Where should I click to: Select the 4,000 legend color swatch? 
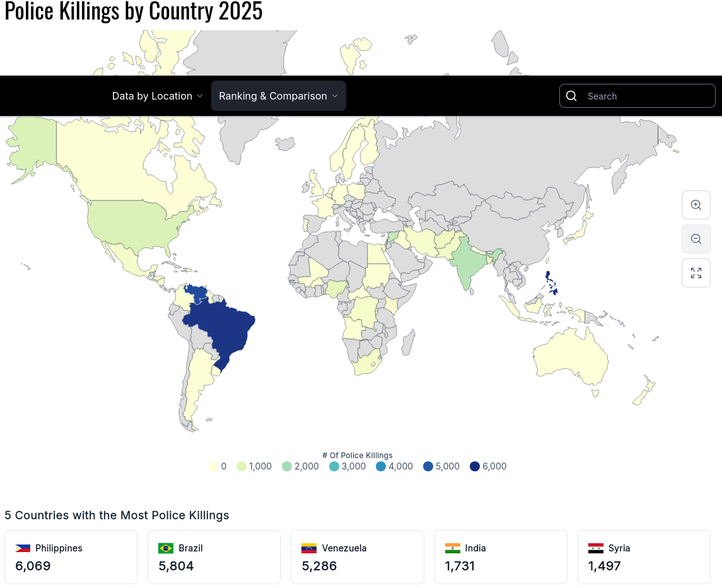coord(381,466)
